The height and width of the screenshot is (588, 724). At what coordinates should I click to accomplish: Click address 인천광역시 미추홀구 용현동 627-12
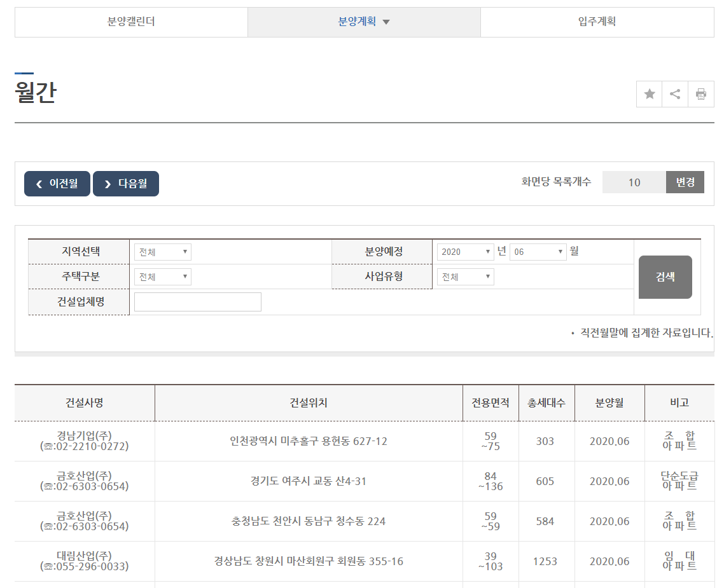click(x=309, y=441)
